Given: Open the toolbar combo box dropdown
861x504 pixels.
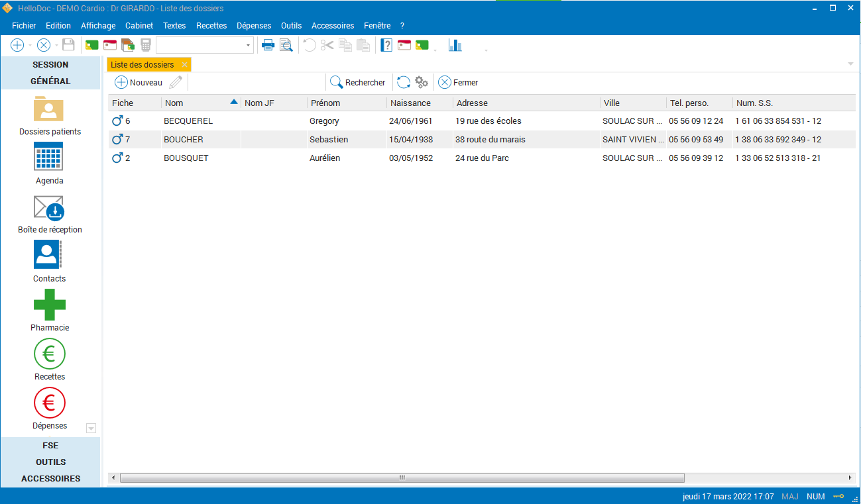Looking at the screenshot, I should pos(249,45).
